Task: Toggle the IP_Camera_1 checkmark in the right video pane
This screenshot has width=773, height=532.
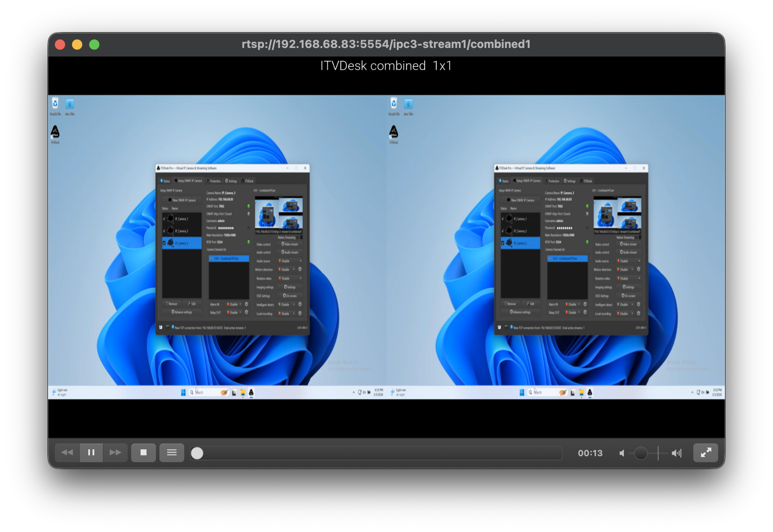Action: [503, 218]
